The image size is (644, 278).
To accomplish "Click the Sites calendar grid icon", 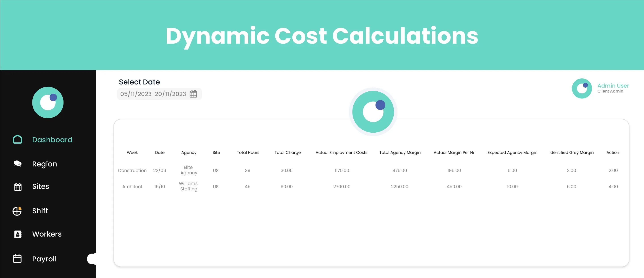I will tap(18, 187).
